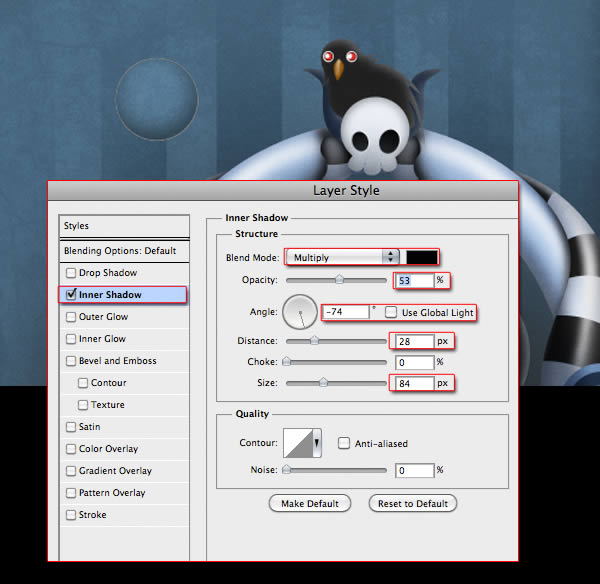
Task: Select the Bevel and Emboss row
Action: [124, 361]
